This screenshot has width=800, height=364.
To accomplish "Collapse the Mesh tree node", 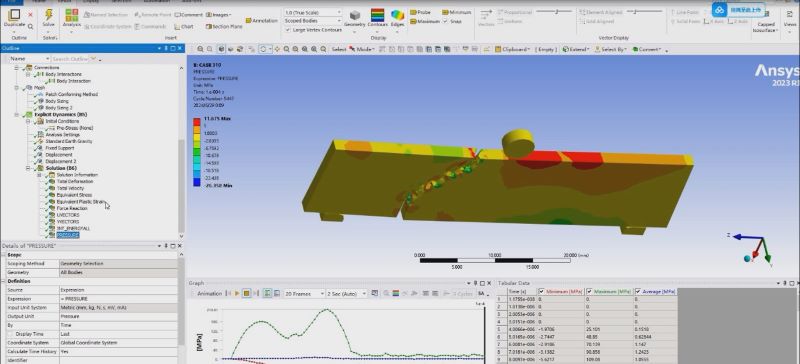I will [17, 87].
